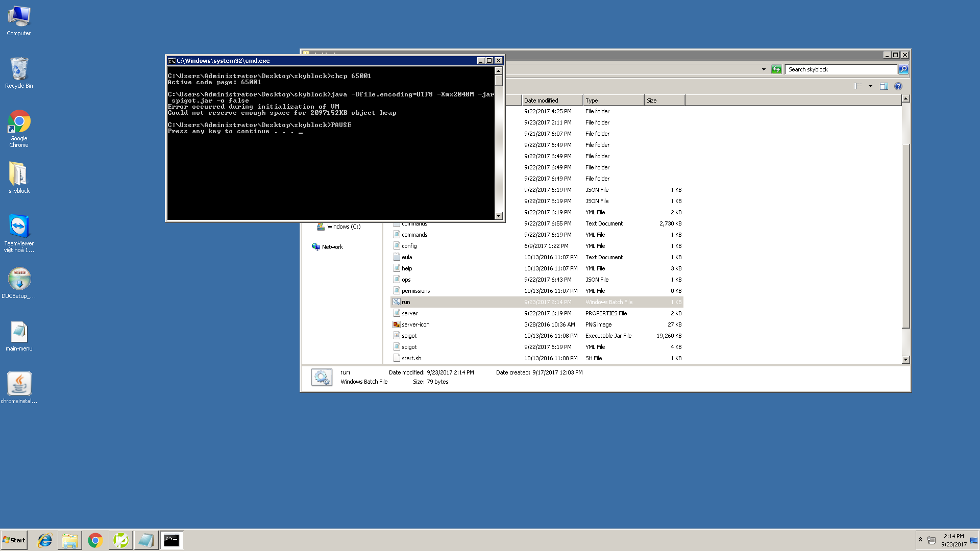Click in Search skyblock field

tap(840, 69)
